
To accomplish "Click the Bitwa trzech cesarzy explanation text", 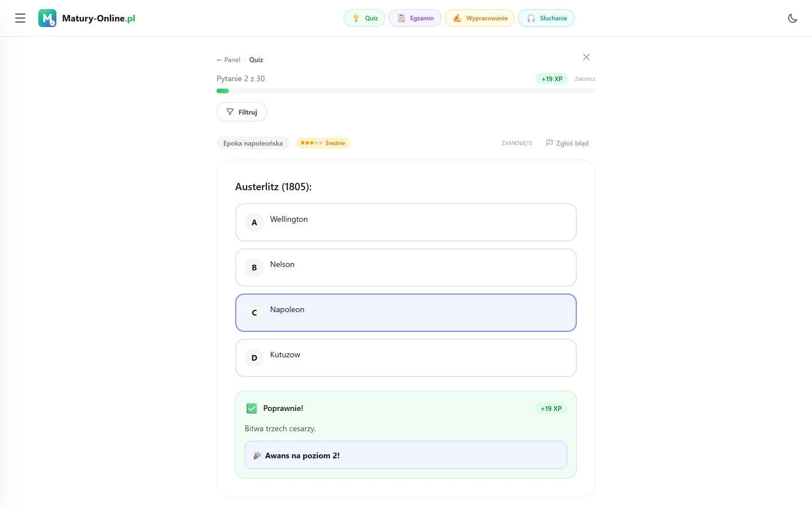I will pyautogui.click(x=280, y=428).
